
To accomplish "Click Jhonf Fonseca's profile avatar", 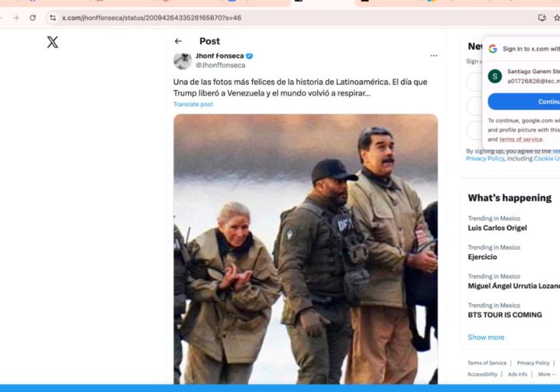I will point(182,61).
